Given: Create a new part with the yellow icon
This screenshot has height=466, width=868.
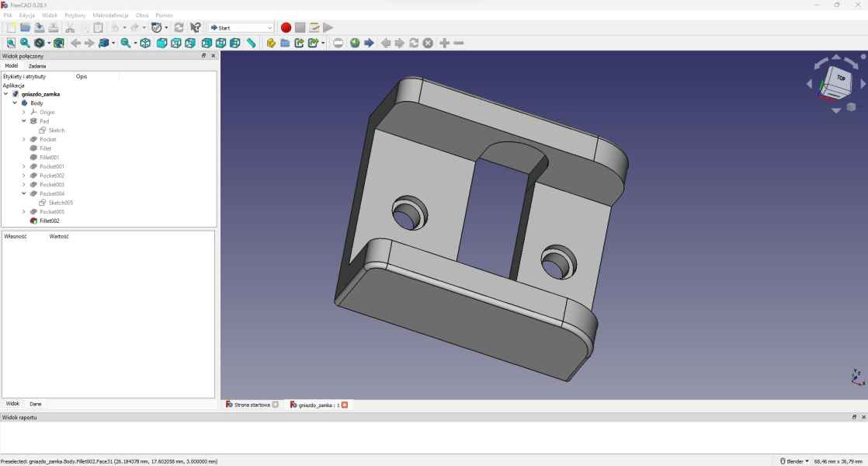Looking at the screenshot, I should (271, 43).
